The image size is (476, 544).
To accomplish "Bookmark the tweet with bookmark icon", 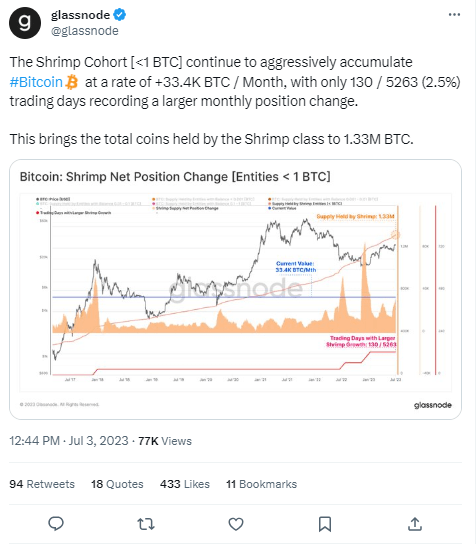I will click(x=325, y=524).
